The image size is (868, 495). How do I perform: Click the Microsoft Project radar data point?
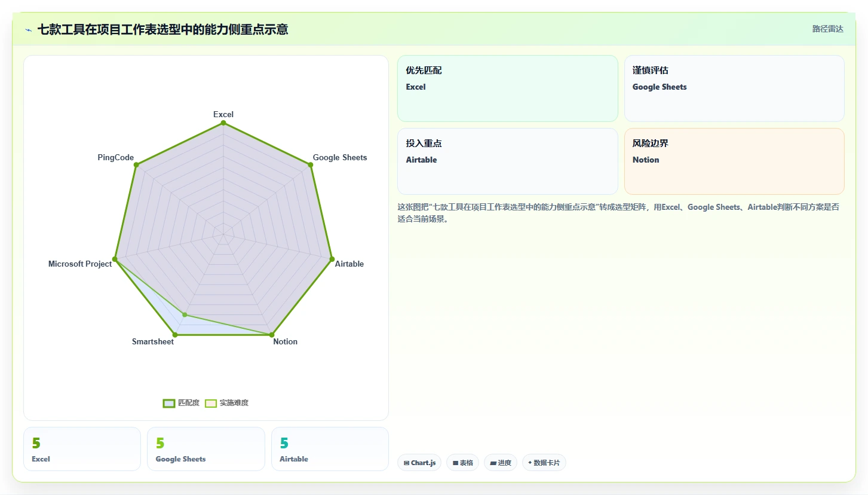(115, 259)
